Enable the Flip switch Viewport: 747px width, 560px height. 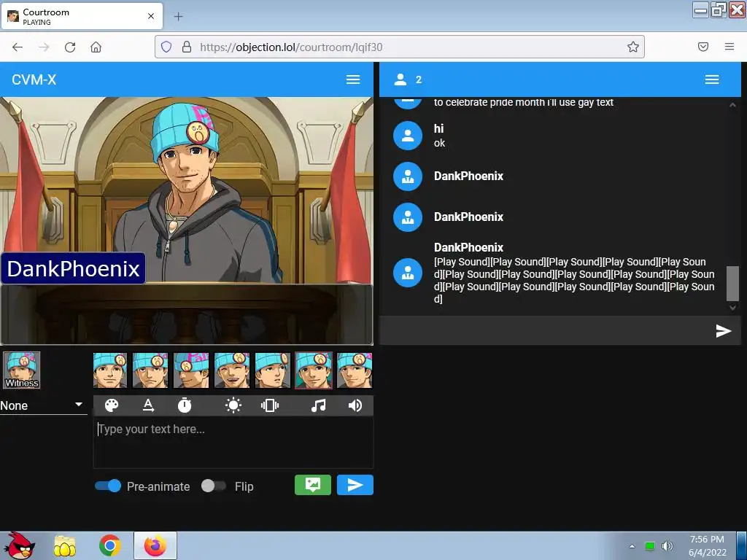pyautogui.click(x=213, y=486)
